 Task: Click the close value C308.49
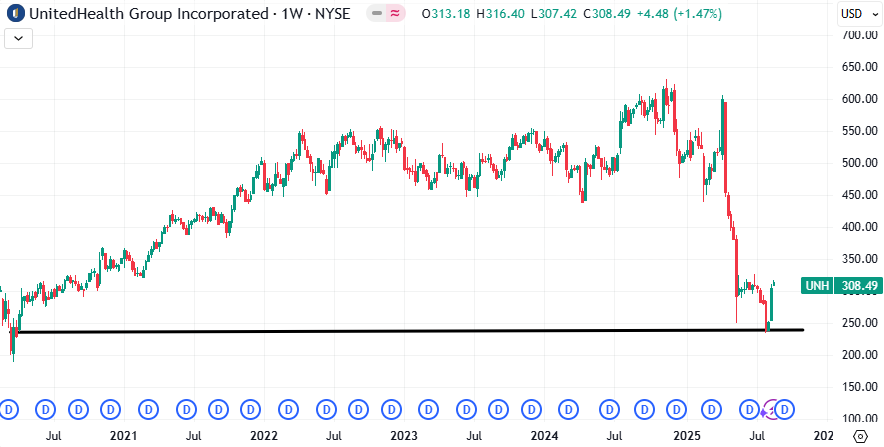coord(607,14)
